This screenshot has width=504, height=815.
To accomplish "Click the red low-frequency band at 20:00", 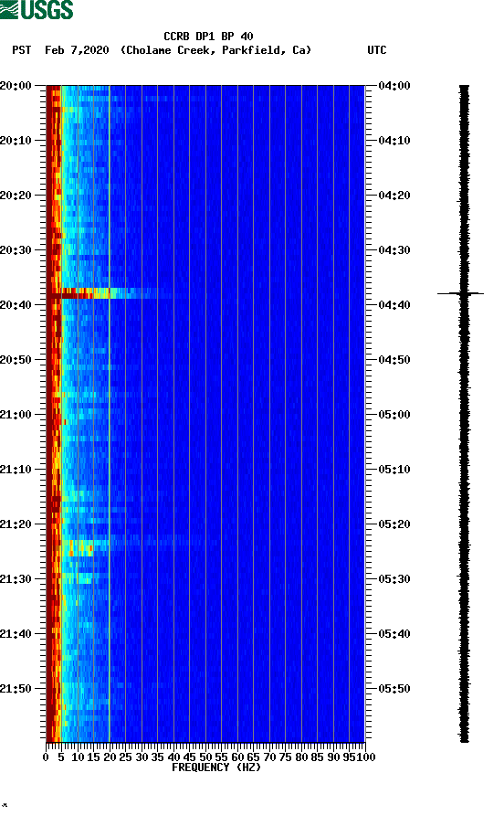I will pos(54,90).
